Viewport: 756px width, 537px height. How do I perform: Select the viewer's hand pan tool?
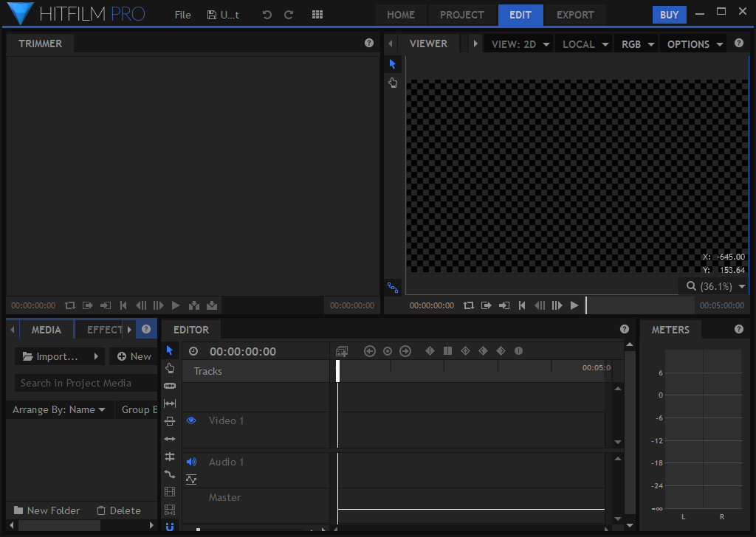coord(393,83)
